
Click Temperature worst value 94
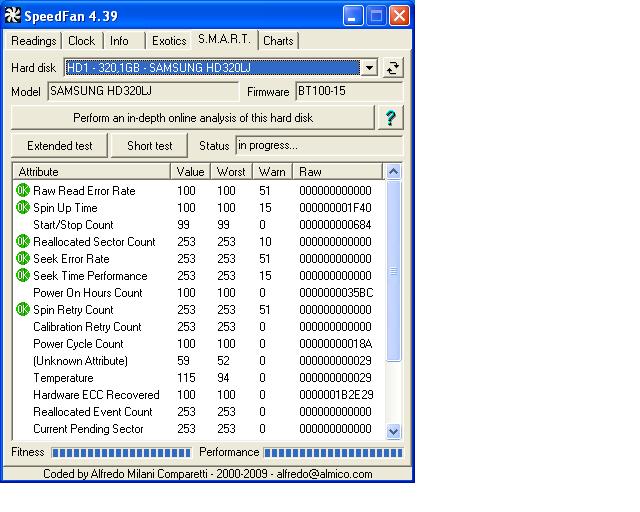[223, 378]
